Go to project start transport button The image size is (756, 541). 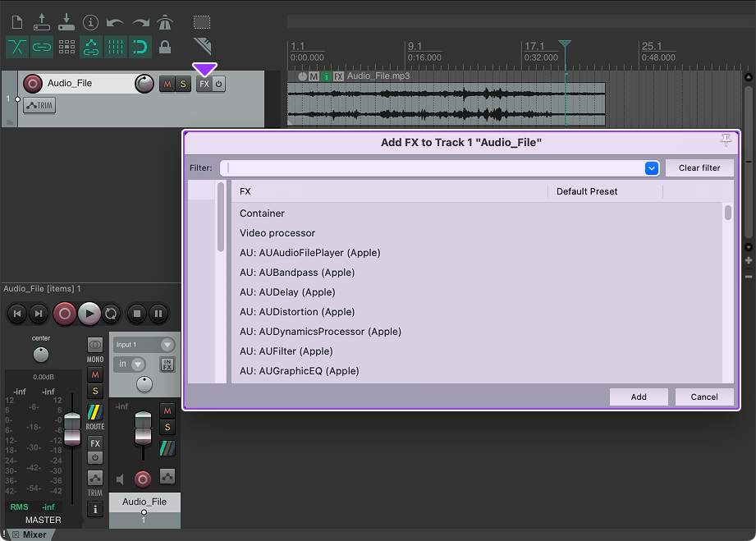[x=17, y=314]
